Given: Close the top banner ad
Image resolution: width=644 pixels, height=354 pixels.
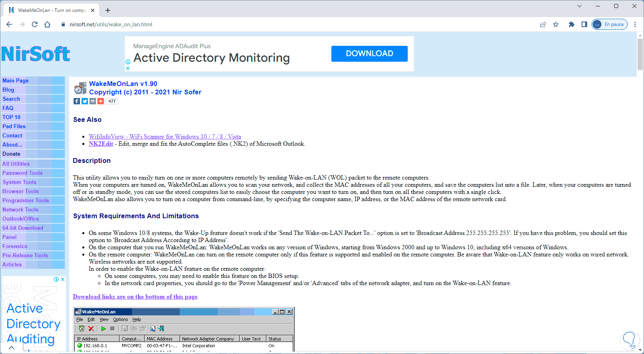Looking at the screenshot, I should coord(128,68).
